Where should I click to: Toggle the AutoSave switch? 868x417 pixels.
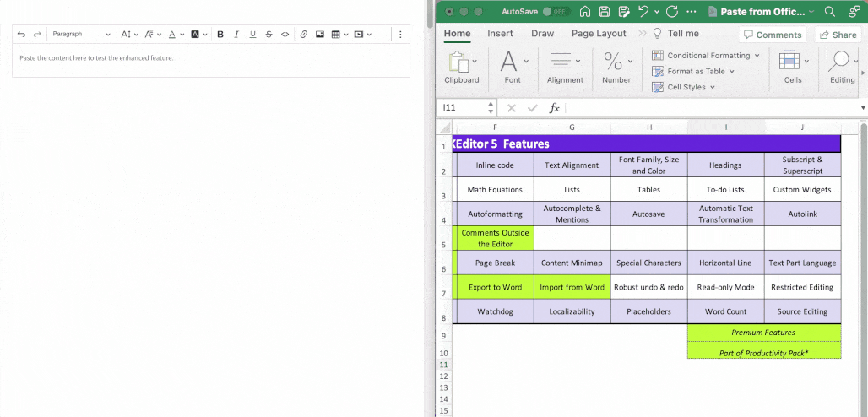pyautogui.click(x=556, y=12)
